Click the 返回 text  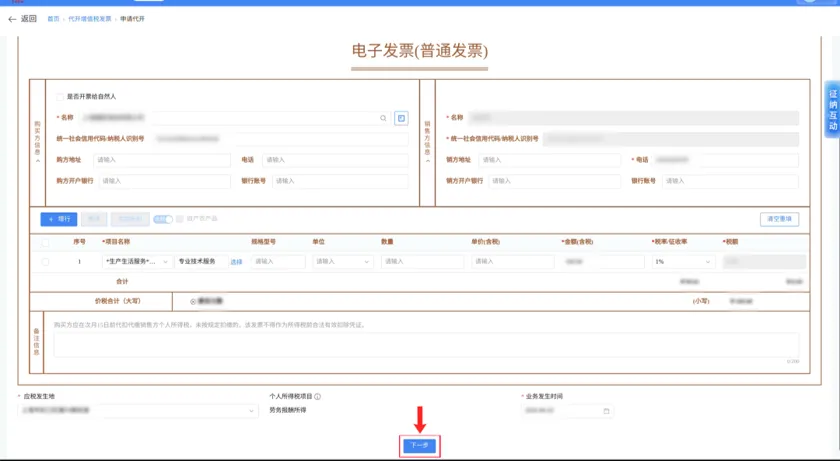coord(29,19)
